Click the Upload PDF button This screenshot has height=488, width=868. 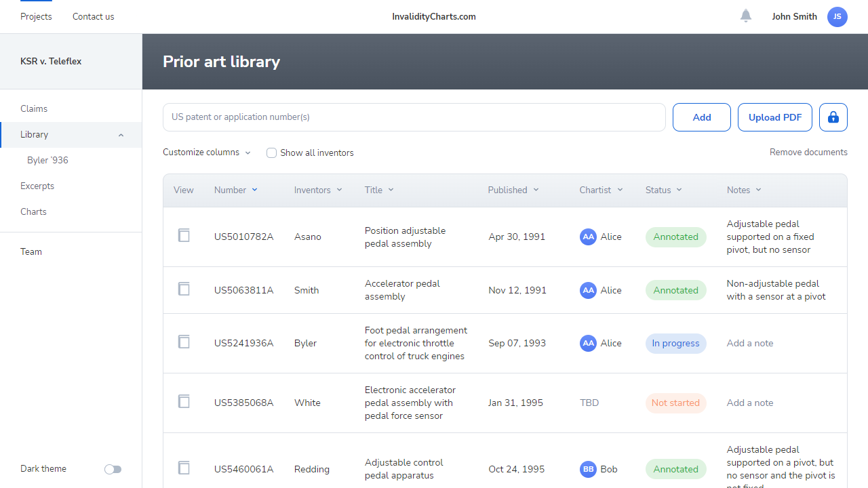click(x=775, y=117)
